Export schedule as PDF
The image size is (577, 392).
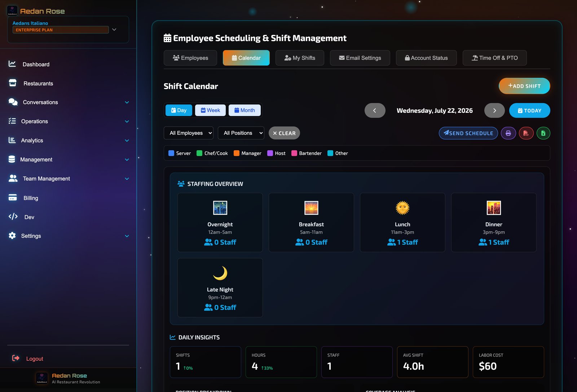tap(526, 133)
